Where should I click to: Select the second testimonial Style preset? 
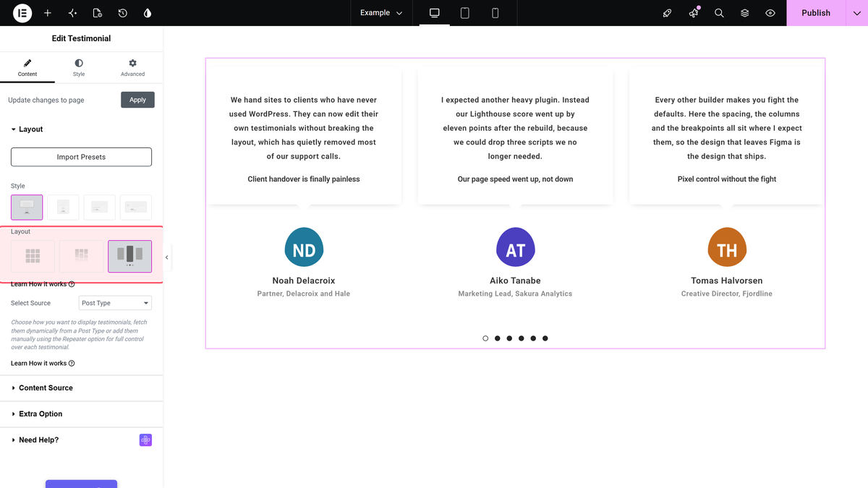63,207
